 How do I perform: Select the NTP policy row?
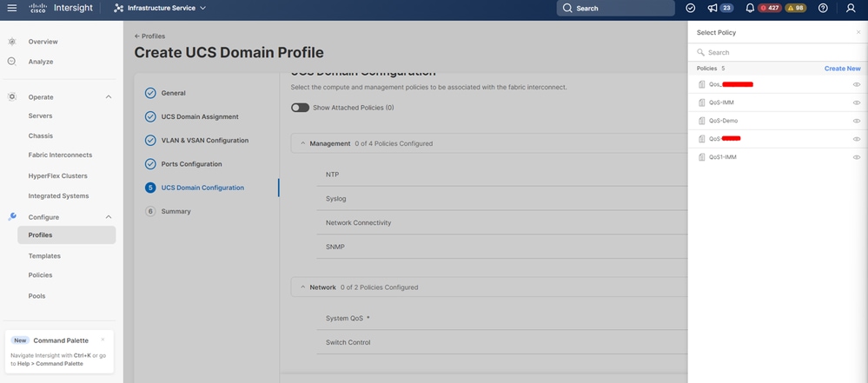point(503,175)
